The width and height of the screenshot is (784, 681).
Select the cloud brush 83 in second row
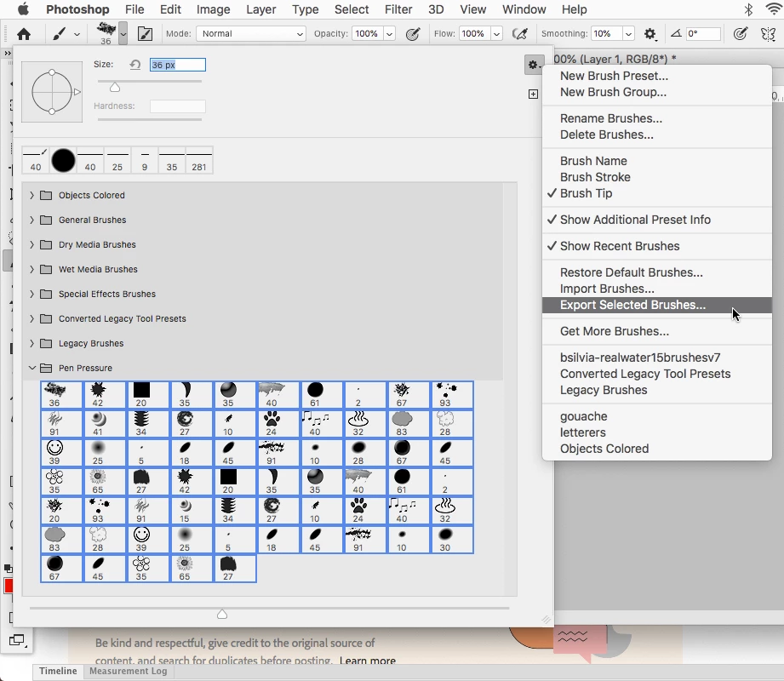pos(408,424)
